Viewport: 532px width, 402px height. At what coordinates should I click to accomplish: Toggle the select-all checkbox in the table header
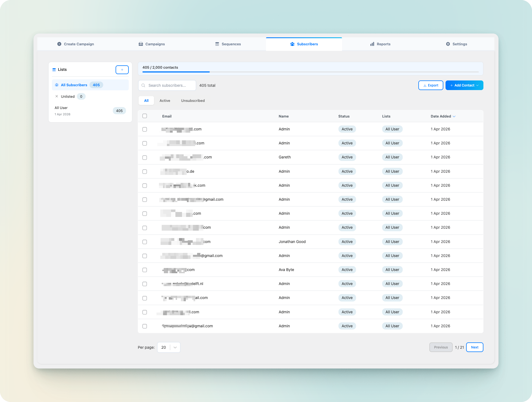click(x=145, y=116)
